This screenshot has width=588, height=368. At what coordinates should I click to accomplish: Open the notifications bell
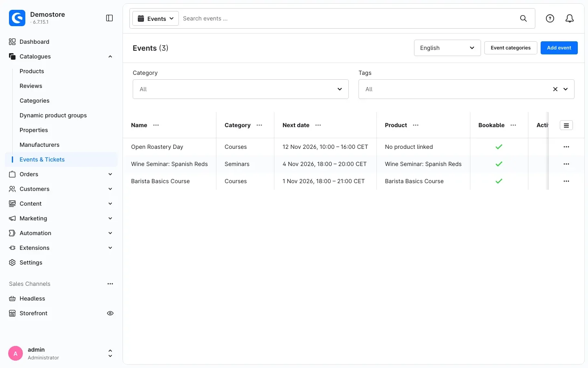tap(570, 18)
